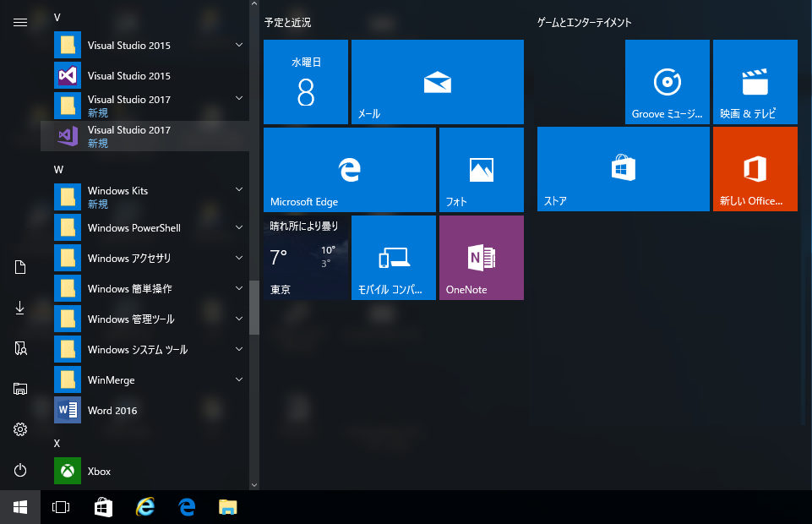Image resolution: width=812 pixels, height=524 pixels.
Task: Open Documents from the Start left rail
Action: pyautogui.click(x=20, y=267)
